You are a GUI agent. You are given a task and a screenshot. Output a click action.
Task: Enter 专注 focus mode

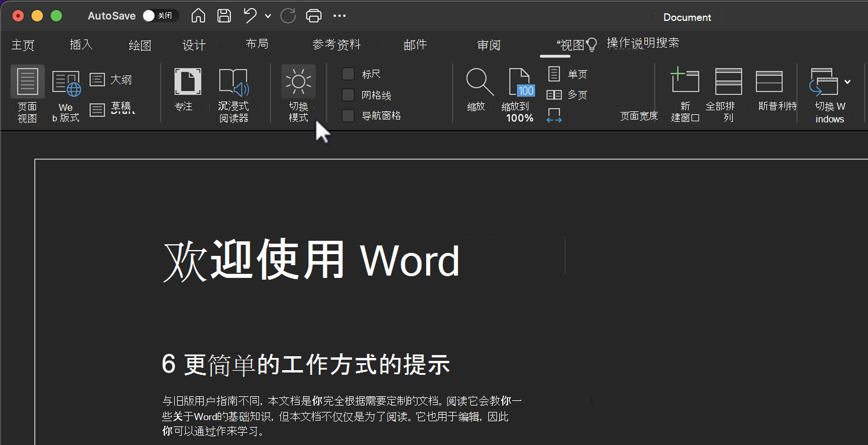tap(187, 90)
